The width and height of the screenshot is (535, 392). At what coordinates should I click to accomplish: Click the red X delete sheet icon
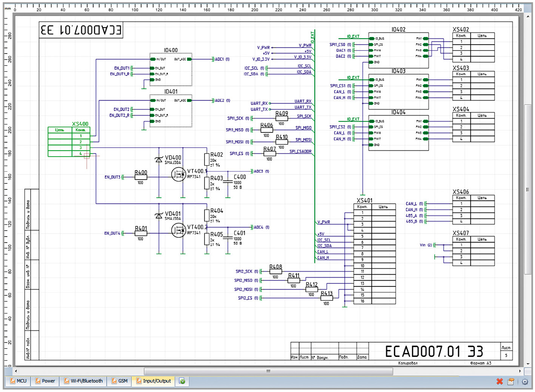[x=500, y=381]
